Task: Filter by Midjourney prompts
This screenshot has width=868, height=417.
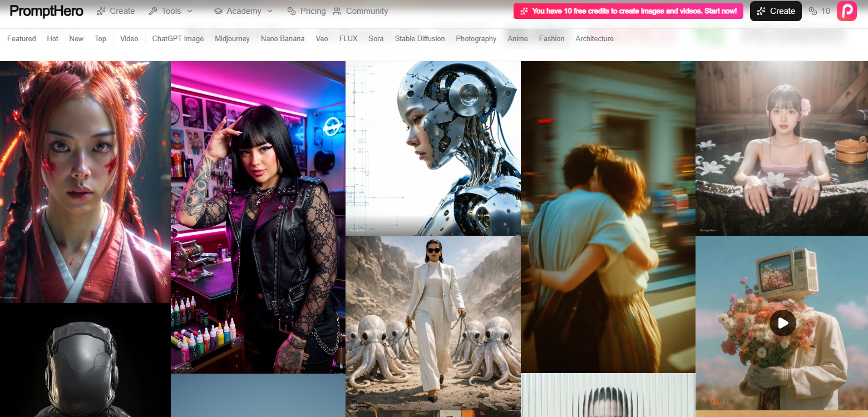Action: (232, 38)
